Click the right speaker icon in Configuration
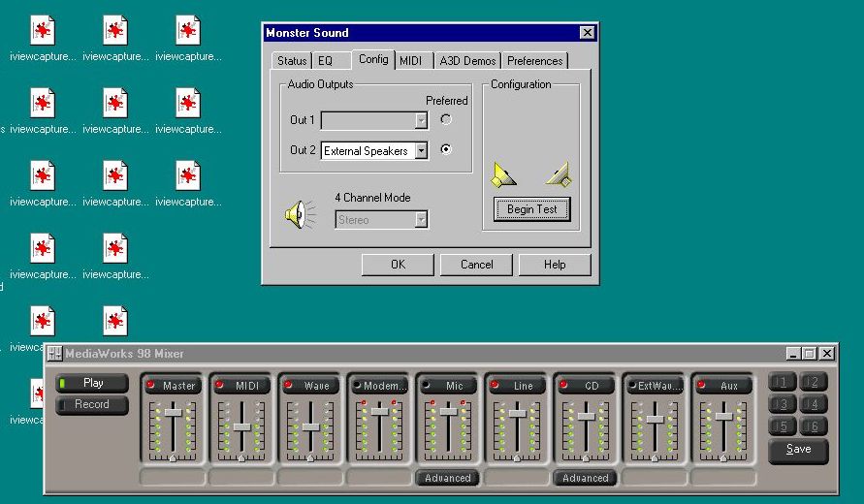864x504 pixels. [560, 174]
